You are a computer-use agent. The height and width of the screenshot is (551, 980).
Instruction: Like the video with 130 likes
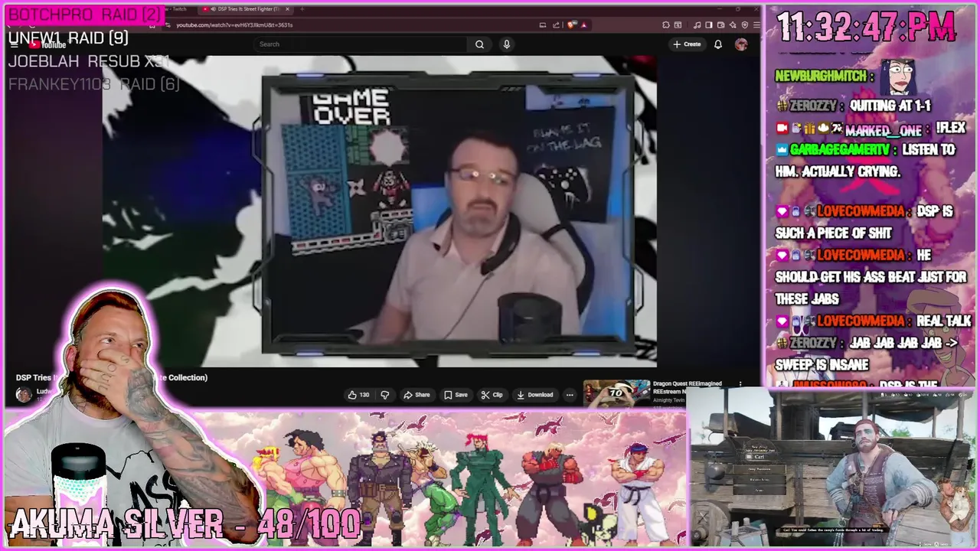pyautogui.click(x=358, y=395)
